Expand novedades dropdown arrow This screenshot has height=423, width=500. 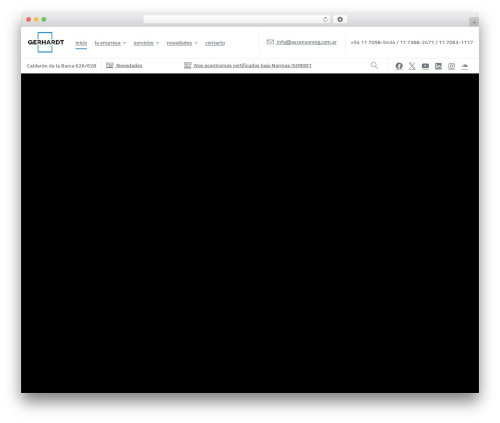coord(196,43)
